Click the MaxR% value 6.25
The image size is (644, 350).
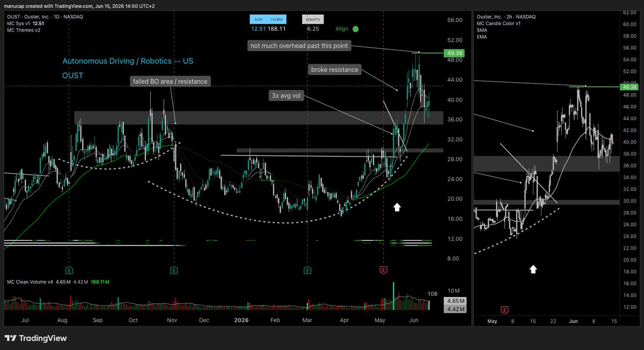pyautogui.click(x=312, y=29)
